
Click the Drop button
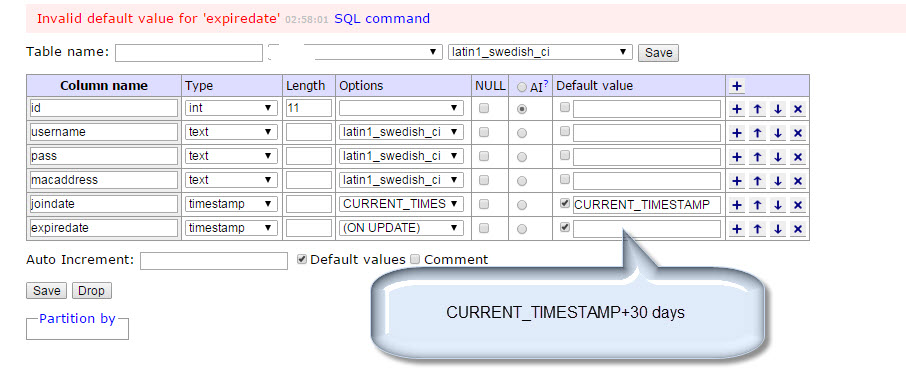coord(91,291)
